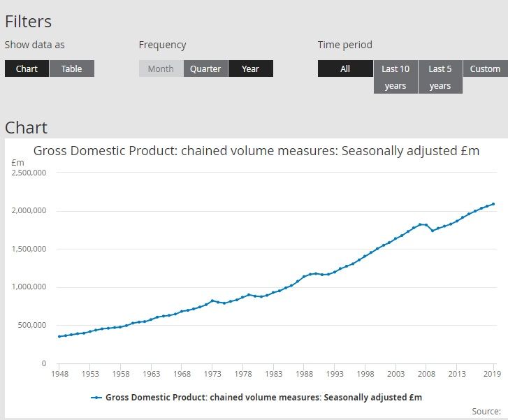This screenshot has width=508, height=420.
Task: Click the blue legend line marker
Action: [96, 398]
